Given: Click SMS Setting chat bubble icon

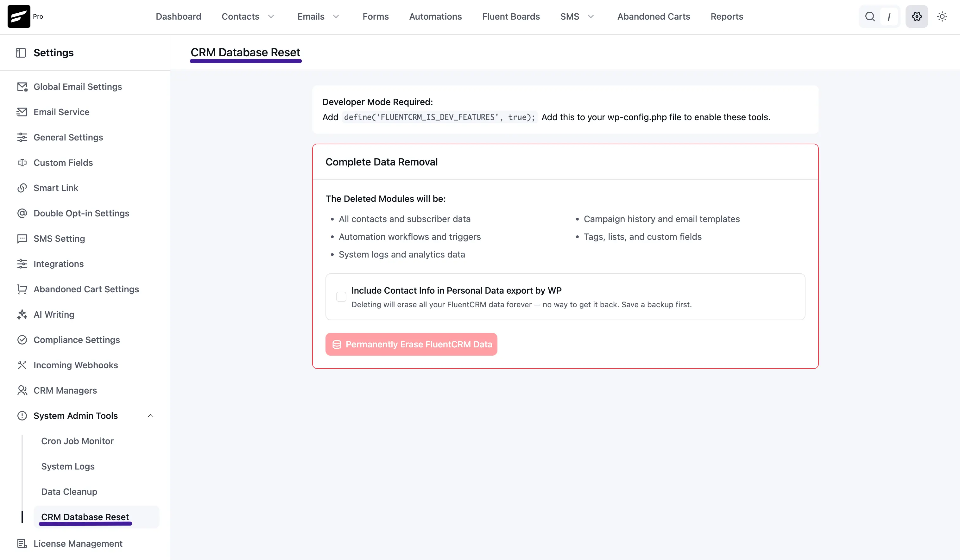Looking at the screenshot, I should point(22,239).
